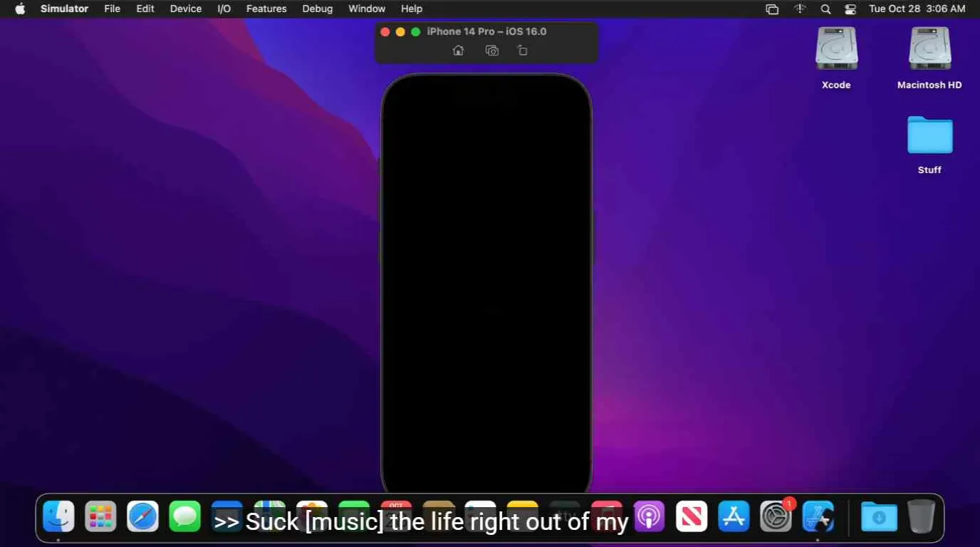980x547 pixels.
Task: Open the Trash in the Dock
Action: point(921,516)
